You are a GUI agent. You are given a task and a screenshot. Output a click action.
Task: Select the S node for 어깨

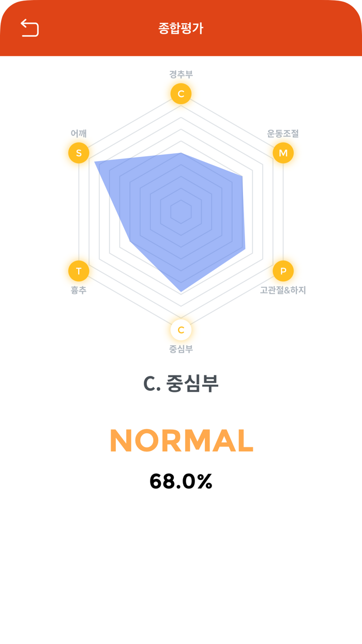click(x=79, y=153)
